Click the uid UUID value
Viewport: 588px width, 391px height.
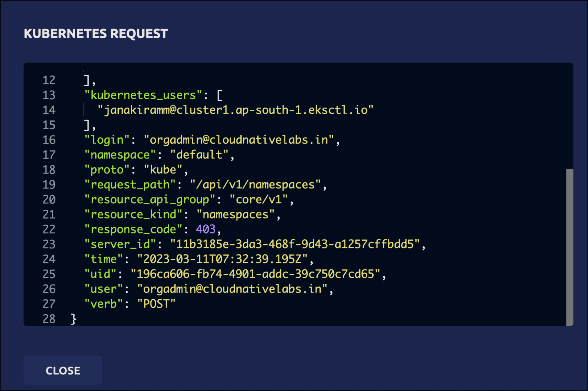click(255, 274)
